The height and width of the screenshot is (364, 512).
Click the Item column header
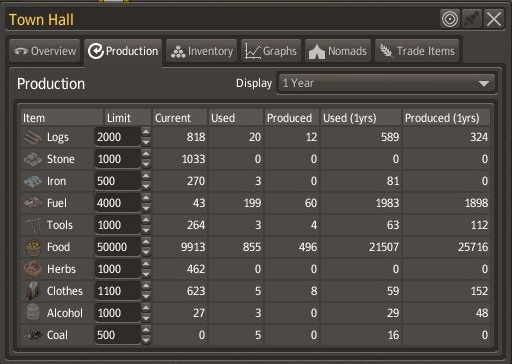(x=62, y=118)
